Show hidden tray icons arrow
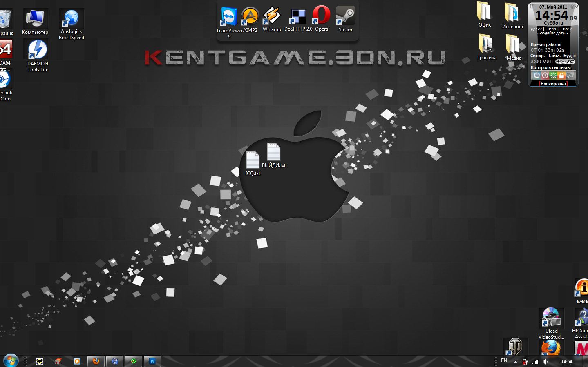 click(515, 362)
